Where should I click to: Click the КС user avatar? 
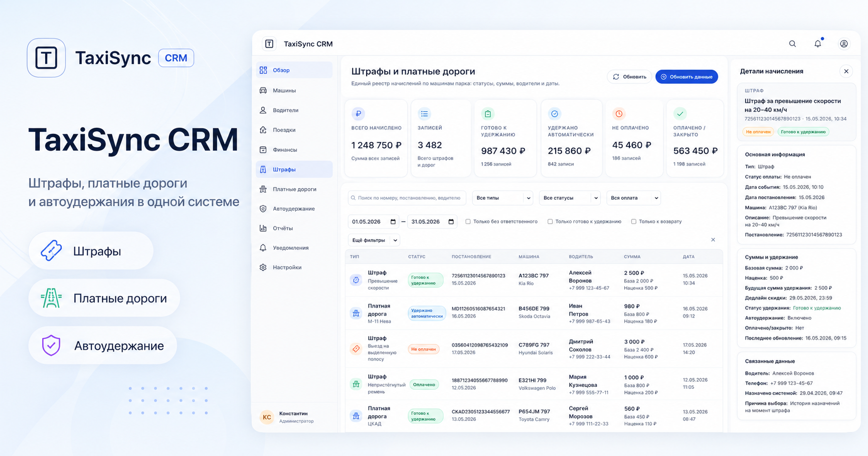(267, 417)
